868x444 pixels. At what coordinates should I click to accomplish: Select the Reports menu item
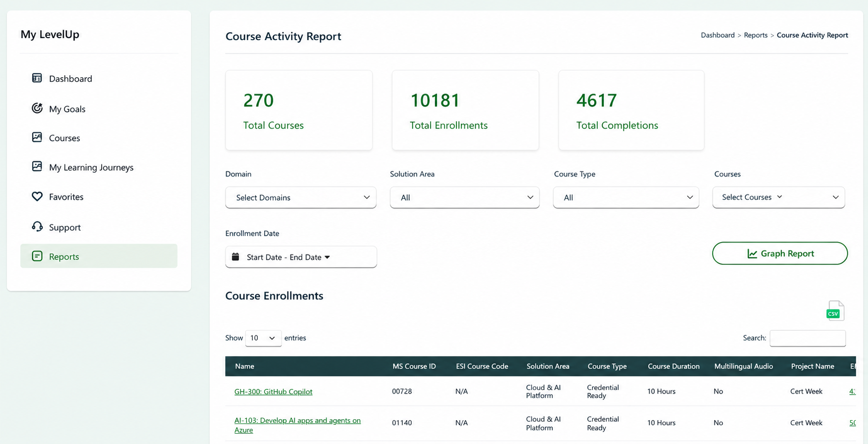(99, 256)
